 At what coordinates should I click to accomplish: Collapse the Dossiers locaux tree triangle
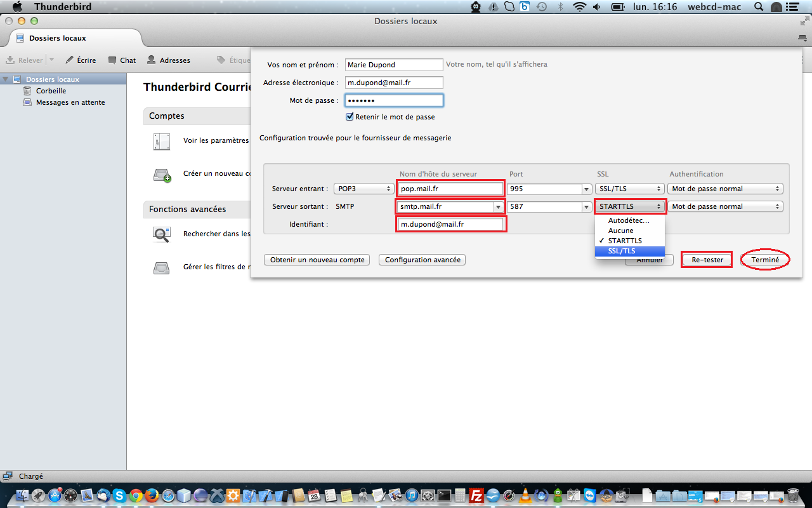tap(6, 79)
